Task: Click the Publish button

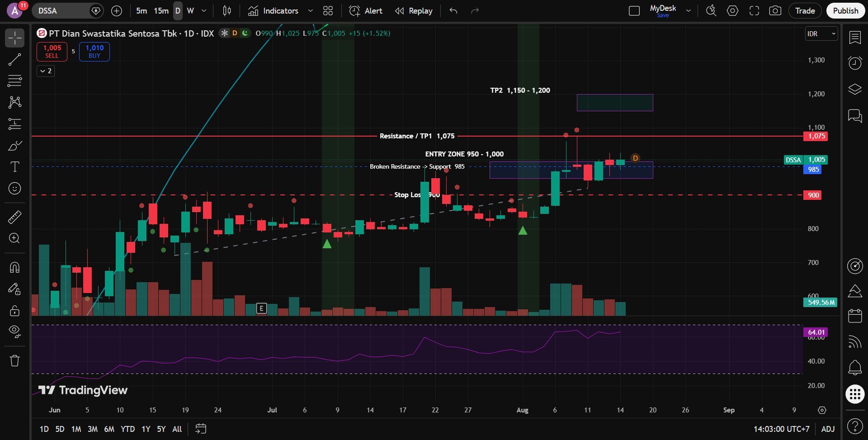Action: 845,11
